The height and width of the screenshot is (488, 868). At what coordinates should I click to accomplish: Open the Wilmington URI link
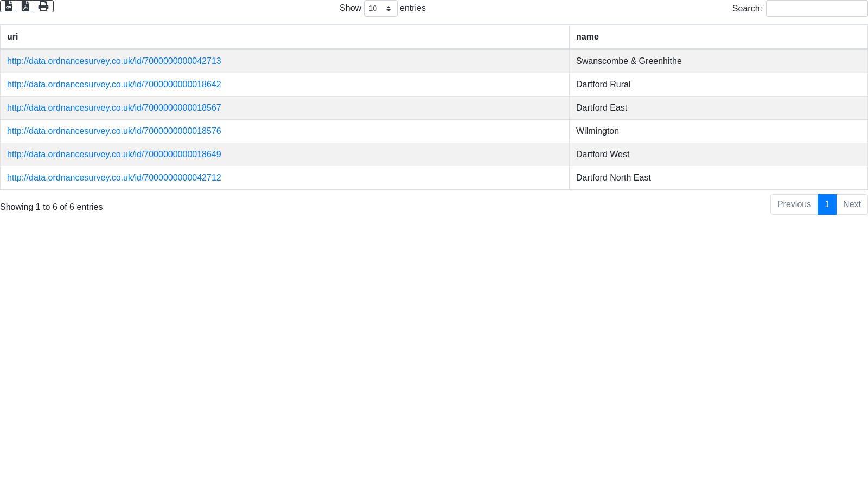tap(114, 131)
